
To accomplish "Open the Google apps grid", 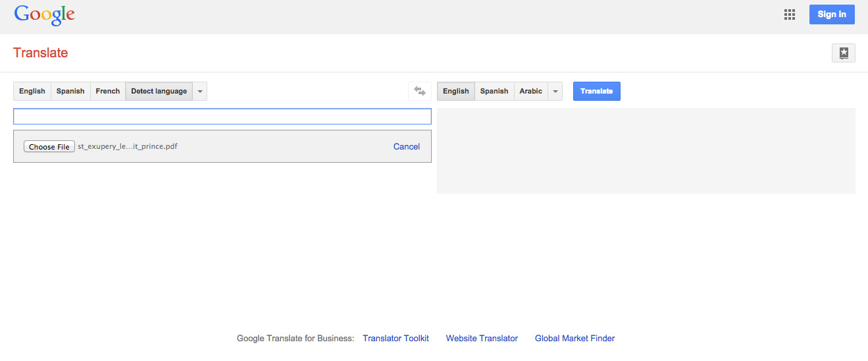I will pos(790,14).
